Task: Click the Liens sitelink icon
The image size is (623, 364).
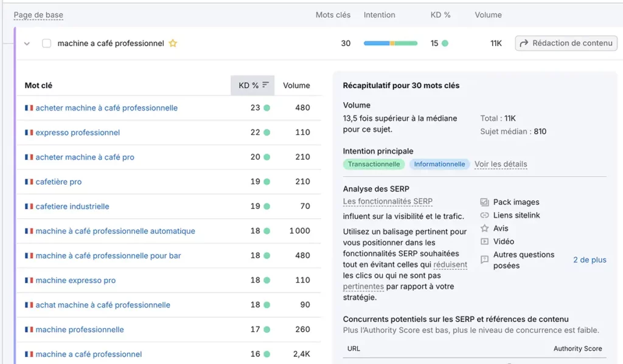Action: click(484, 215)
